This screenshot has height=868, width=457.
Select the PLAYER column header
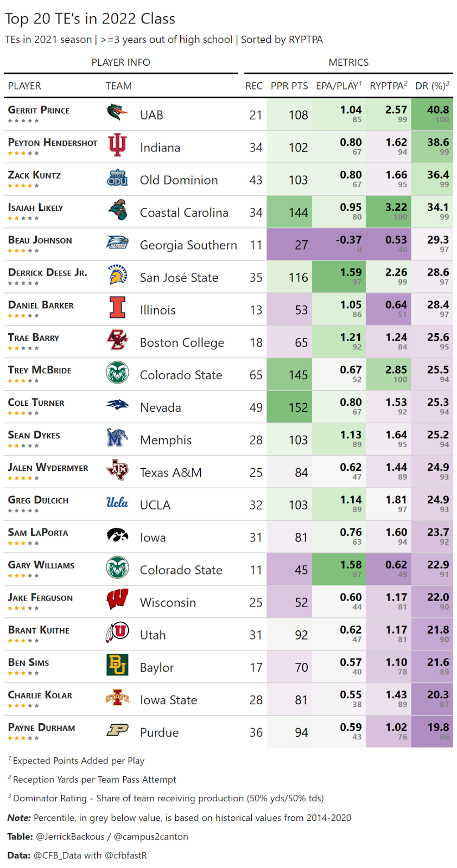point(24,86)
